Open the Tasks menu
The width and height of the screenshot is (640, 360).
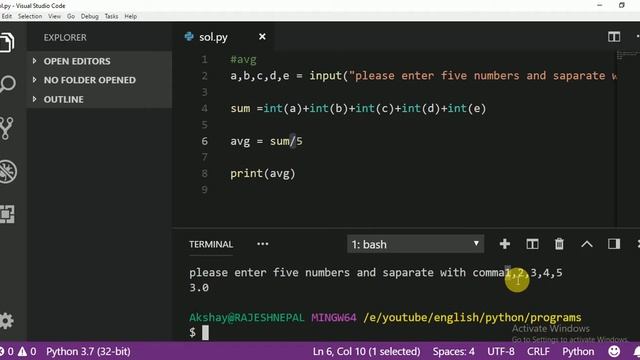[111, 16]
